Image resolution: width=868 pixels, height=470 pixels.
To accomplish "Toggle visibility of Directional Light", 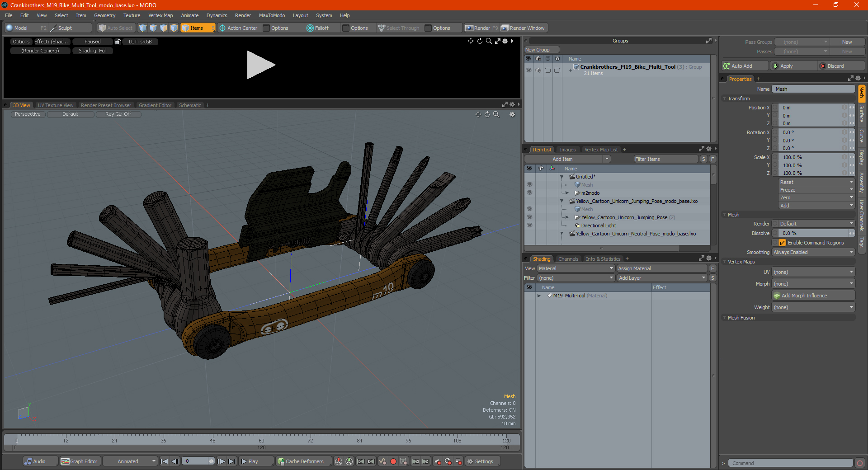I will (x=529, y=226).
